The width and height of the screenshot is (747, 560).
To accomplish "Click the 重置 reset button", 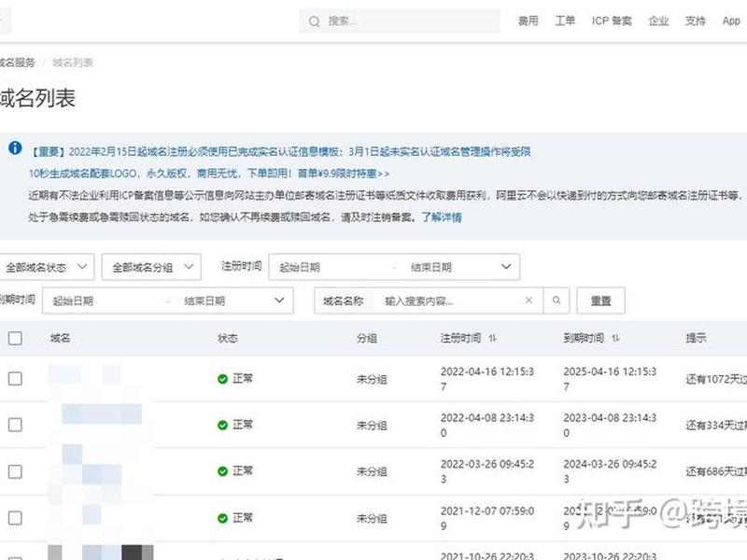I will pos(600,301).
